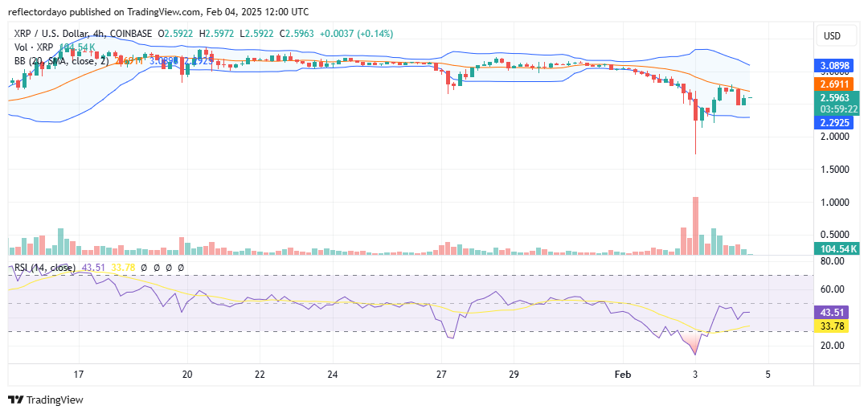The image size is (868, 414).
Task: Click date label 27 on time axis
Action: [441, 374]
